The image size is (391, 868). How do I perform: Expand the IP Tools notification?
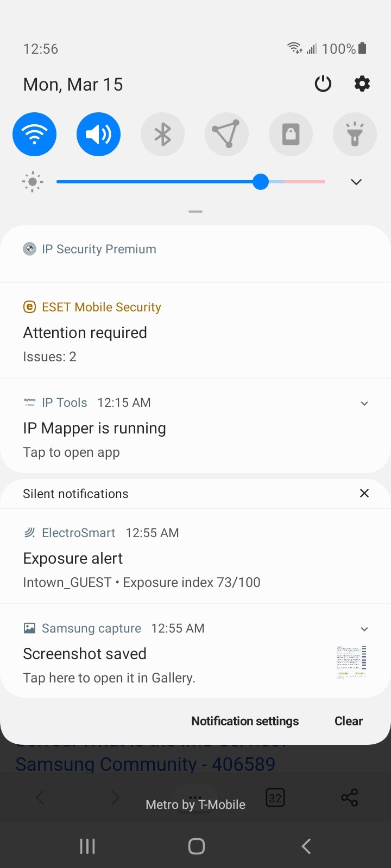tap(364, 403)
